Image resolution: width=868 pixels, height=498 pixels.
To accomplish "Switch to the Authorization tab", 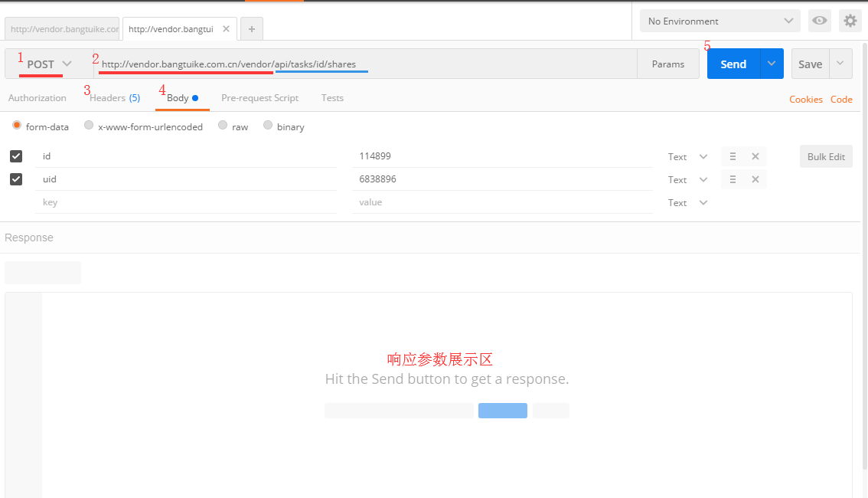I will click(x=37, y=98).
